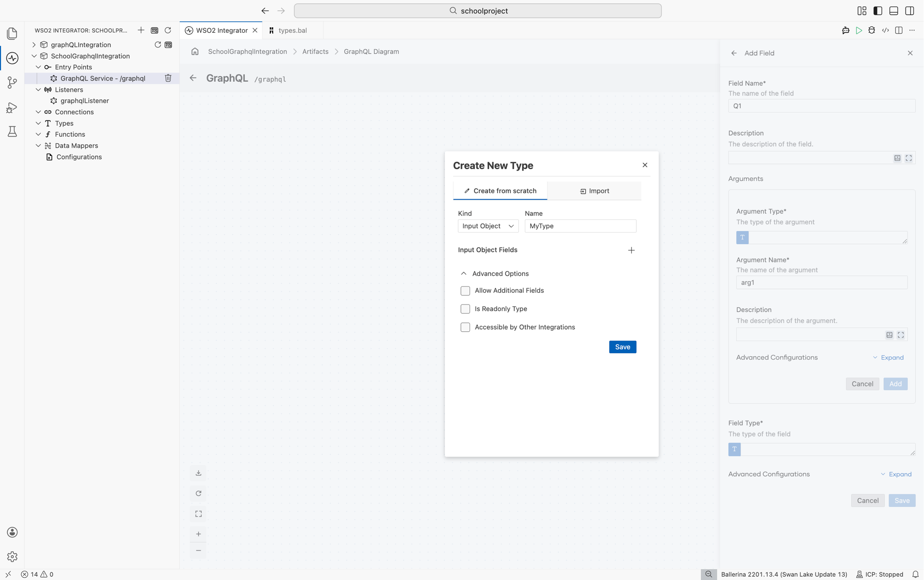Split the editor right
This screenshot has width=924, height=580.
(x=899, y=30)
